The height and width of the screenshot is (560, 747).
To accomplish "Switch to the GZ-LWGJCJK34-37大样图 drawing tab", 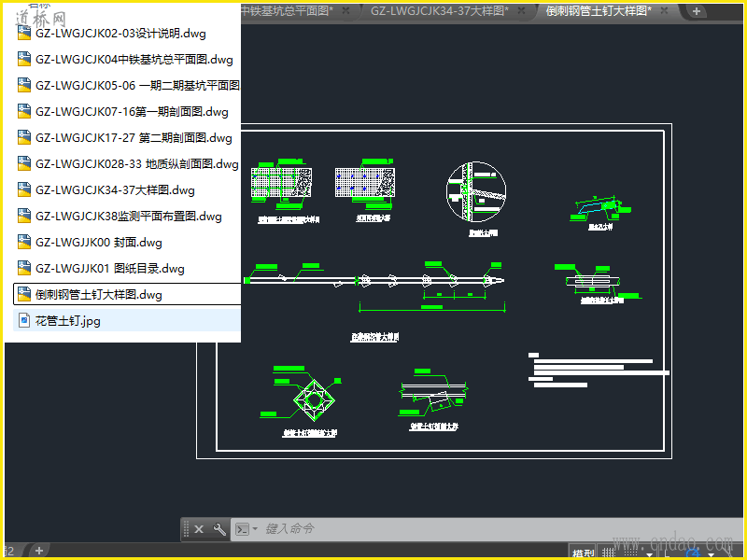I will click(439, 10).
